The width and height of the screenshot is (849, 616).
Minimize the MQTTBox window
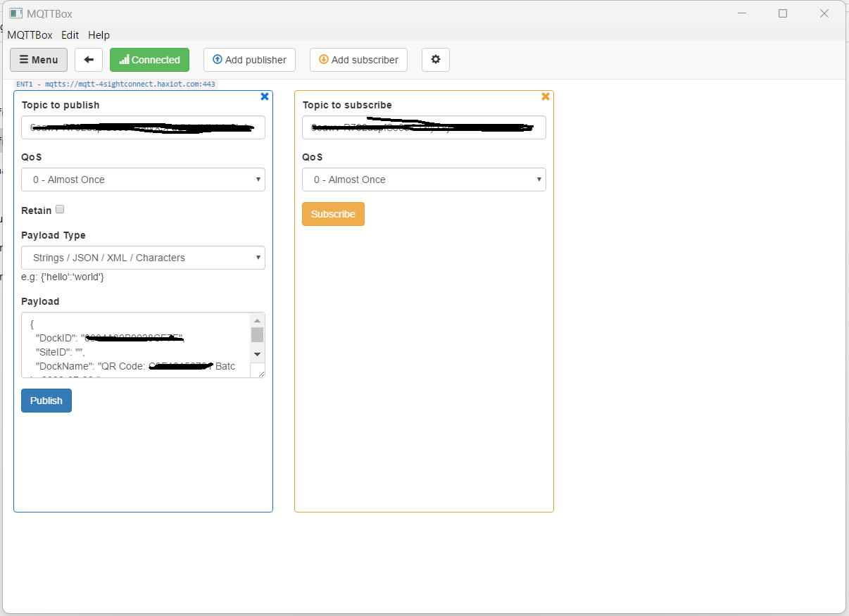coord(741,13)
